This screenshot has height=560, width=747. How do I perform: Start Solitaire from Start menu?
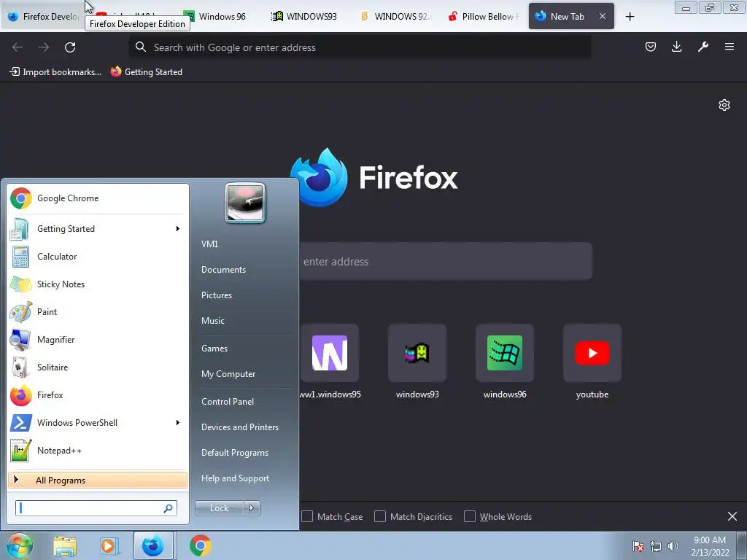[x=98, y=367]
